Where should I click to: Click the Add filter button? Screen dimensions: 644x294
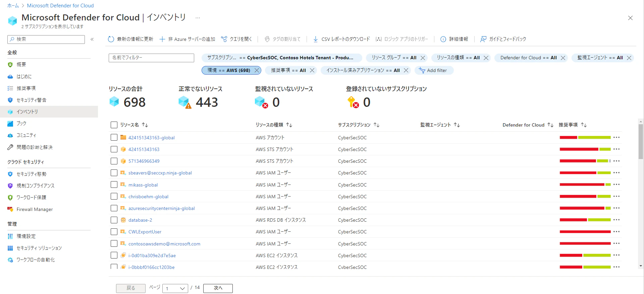pyautogui.click(x=434, y=70)
